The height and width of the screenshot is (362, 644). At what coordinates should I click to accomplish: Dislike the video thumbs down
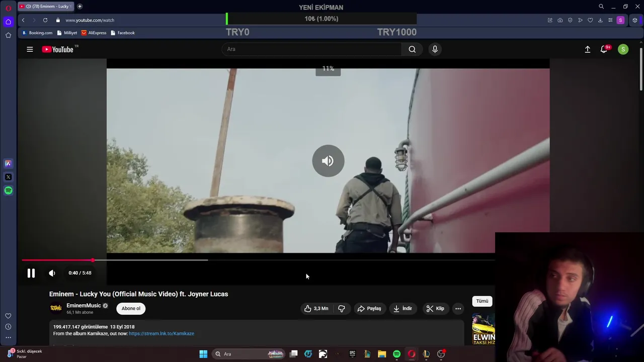342,309
